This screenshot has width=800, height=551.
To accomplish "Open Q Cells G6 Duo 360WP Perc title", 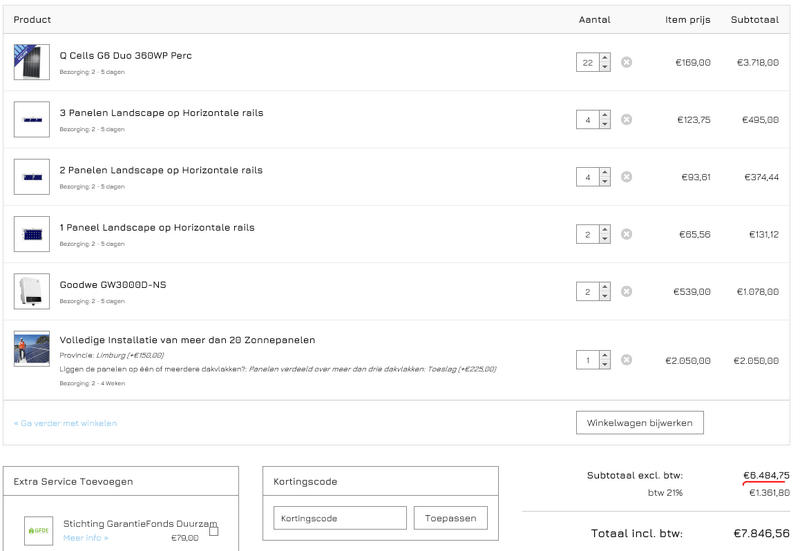I will pyautogui.click(x=126, y=56).
